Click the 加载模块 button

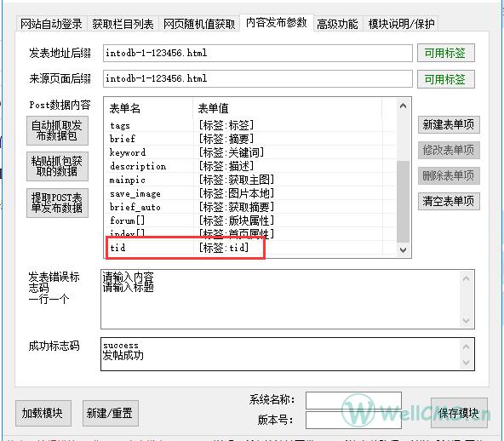coord(43,413)
